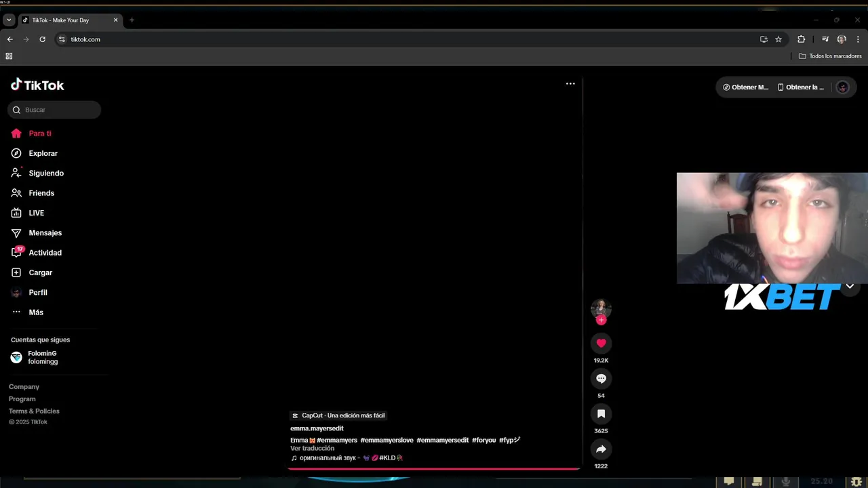Click the TikTok logo
Image resolution: width=868 pixels, height=488 pixels.
click(x=37, y=85)
